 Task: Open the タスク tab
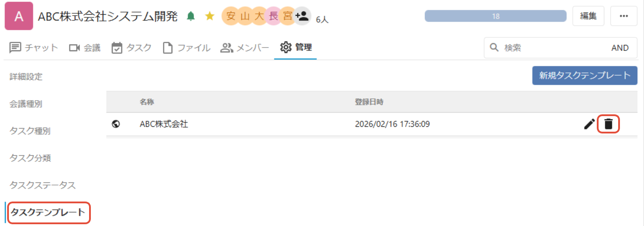tap(131, 48)
